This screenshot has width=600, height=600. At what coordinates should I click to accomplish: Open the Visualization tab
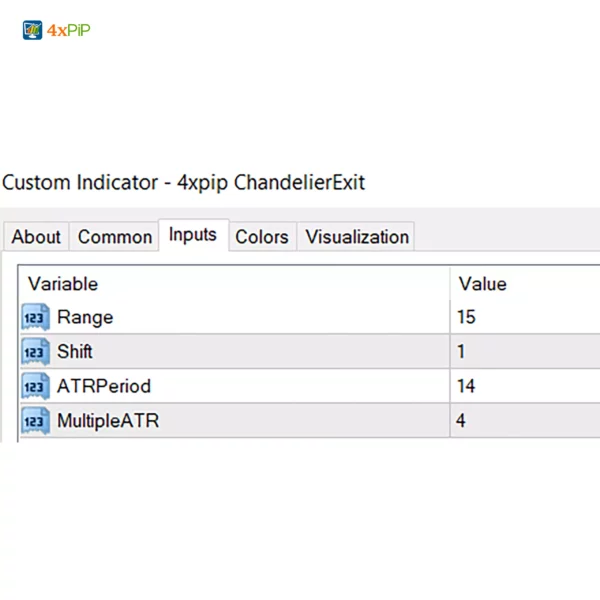(357, 237)
